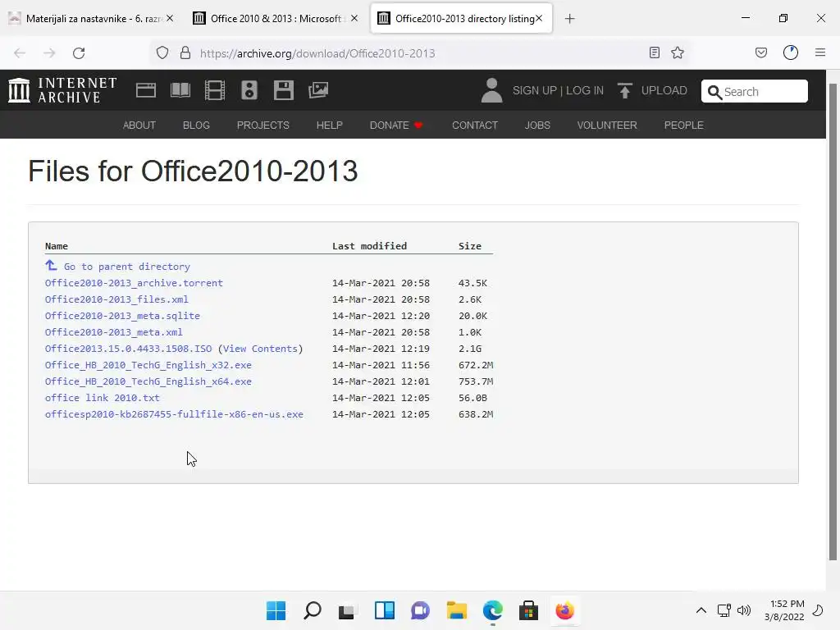This screenshot has height=630, width=840.
Task: Click the browser forward arrow
Action: pos(49,53)
